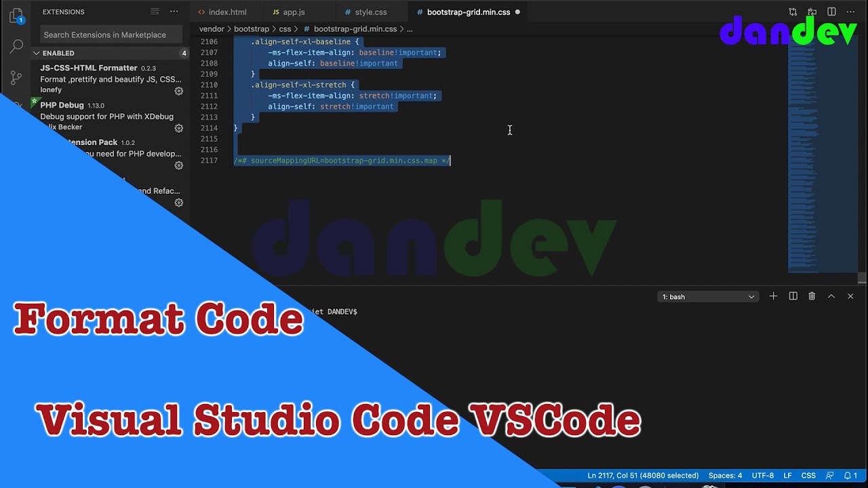The height and width of the screenshot is (488, 868).
Task: Click the 'Debug support for PHP with XDebug' description
Action: [x=106, y=117]
